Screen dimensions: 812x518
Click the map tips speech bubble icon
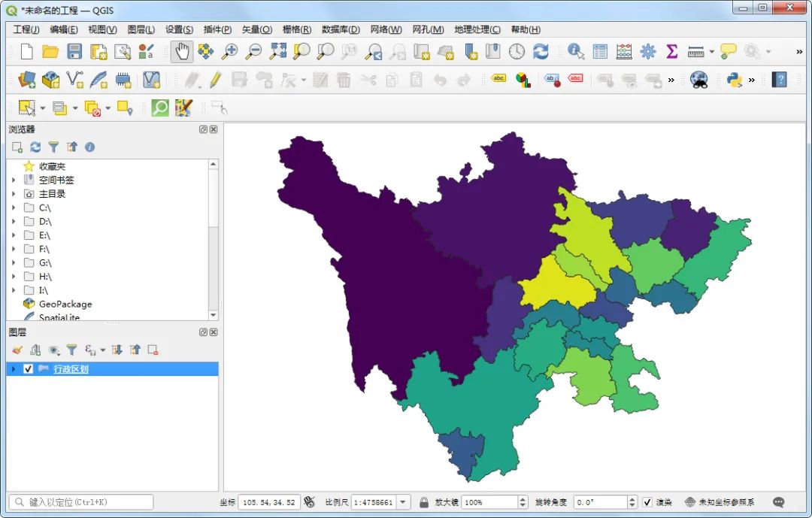[x=728, y=51]
